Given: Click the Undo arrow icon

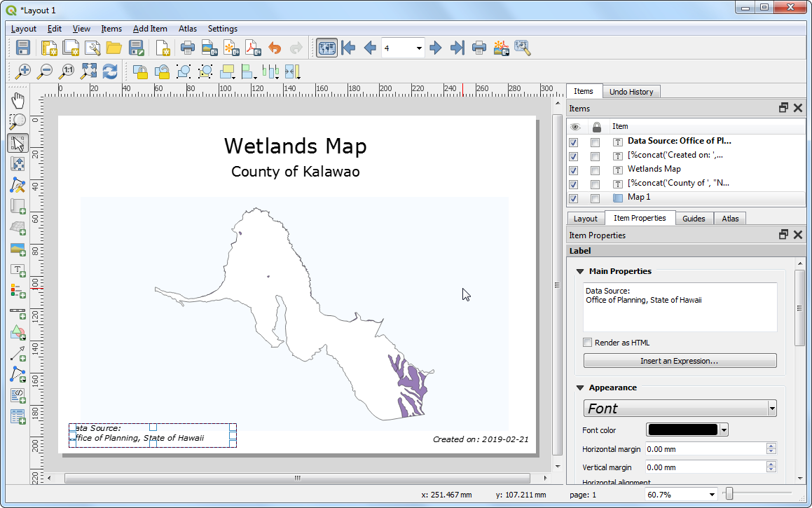Looking at the screenshot, I should (275, 48).
